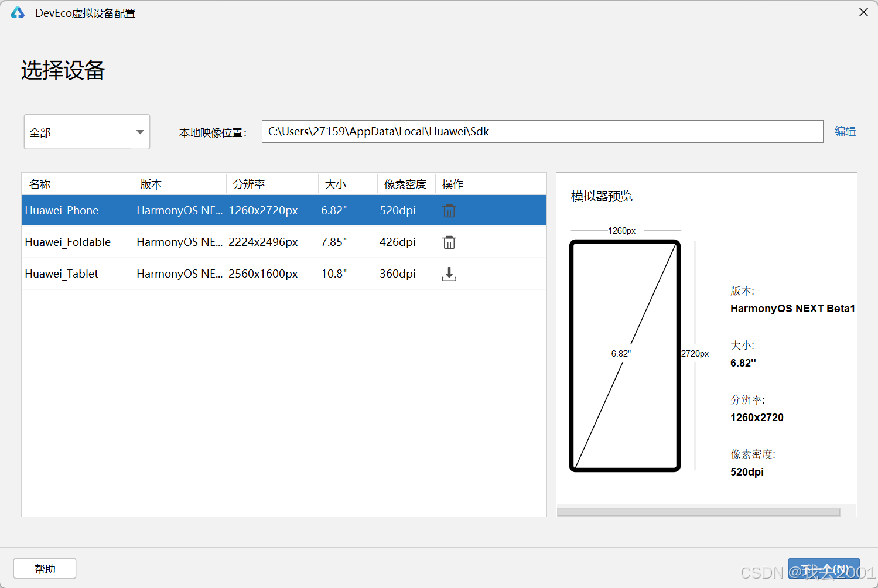Click the 编辑 link next to path
This screenshot has height=588, width=878.
pos(845,132)
